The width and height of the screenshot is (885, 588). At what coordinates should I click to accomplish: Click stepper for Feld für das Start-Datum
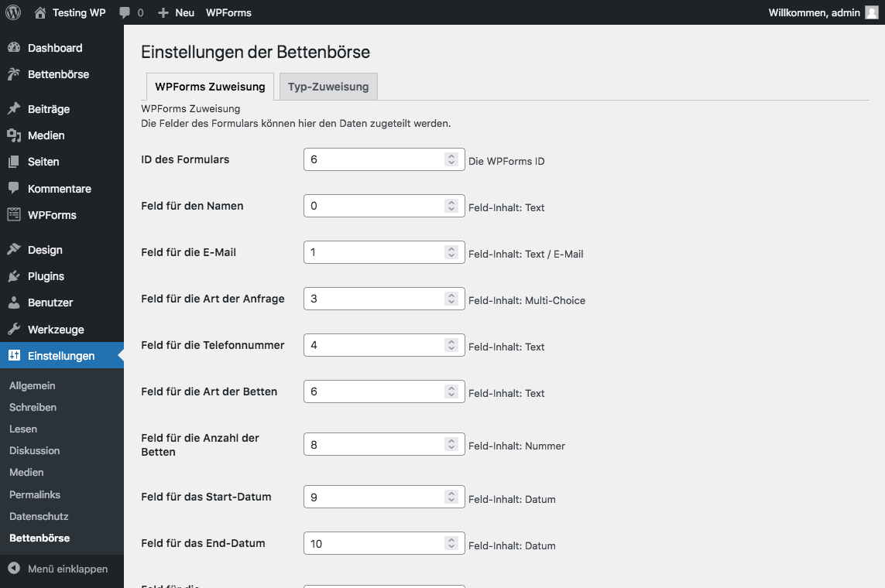tap(451, 497)
